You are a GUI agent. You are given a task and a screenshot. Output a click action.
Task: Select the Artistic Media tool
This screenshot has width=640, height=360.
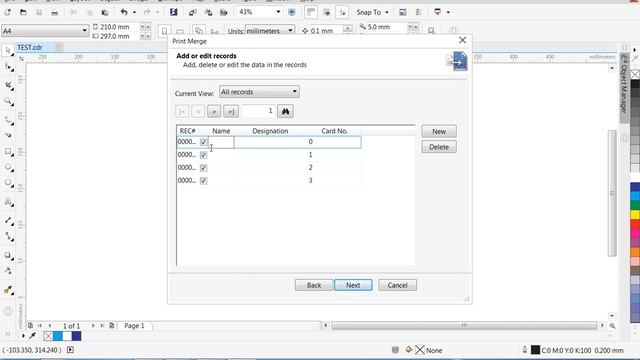(x=8, y=135)
